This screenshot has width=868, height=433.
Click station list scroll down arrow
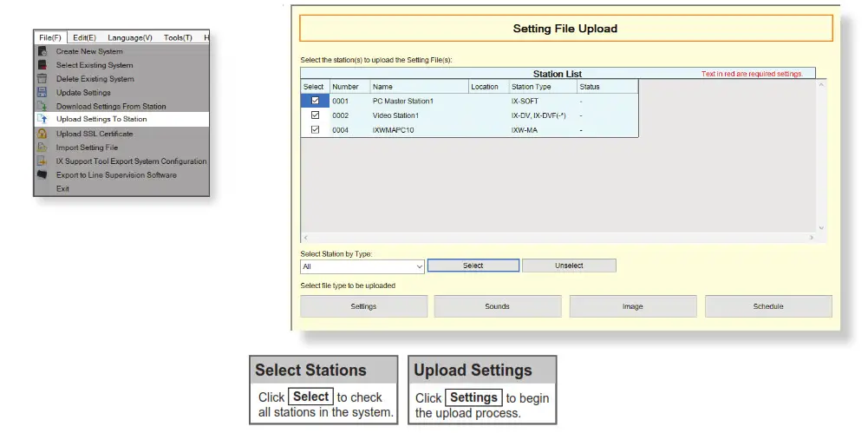tap(821, 227)
